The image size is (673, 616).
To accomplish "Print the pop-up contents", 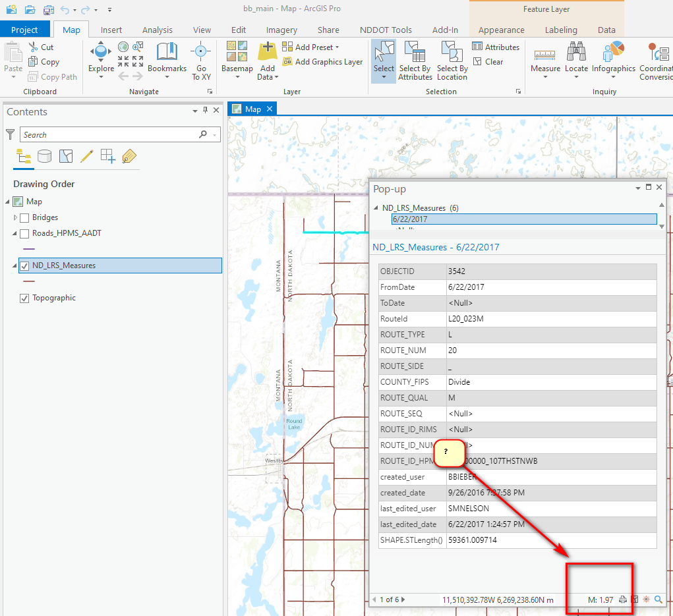I will coord(622,600).
